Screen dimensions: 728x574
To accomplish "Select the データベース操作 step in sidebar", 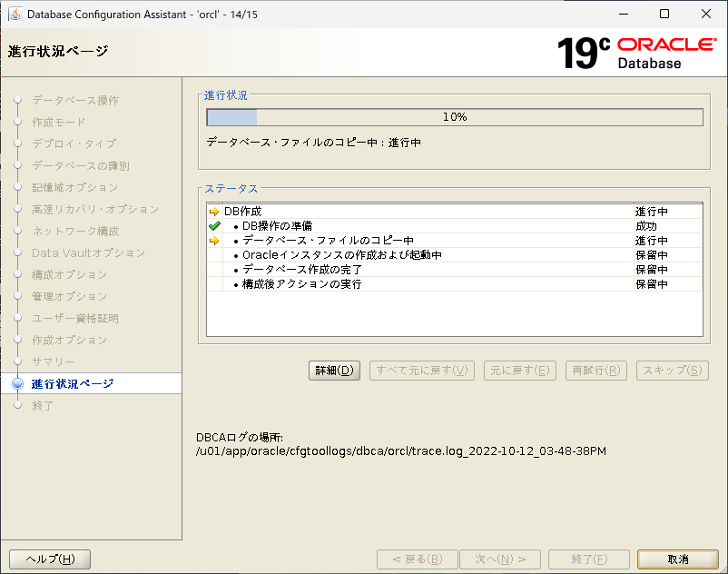I will pos(75,100).
